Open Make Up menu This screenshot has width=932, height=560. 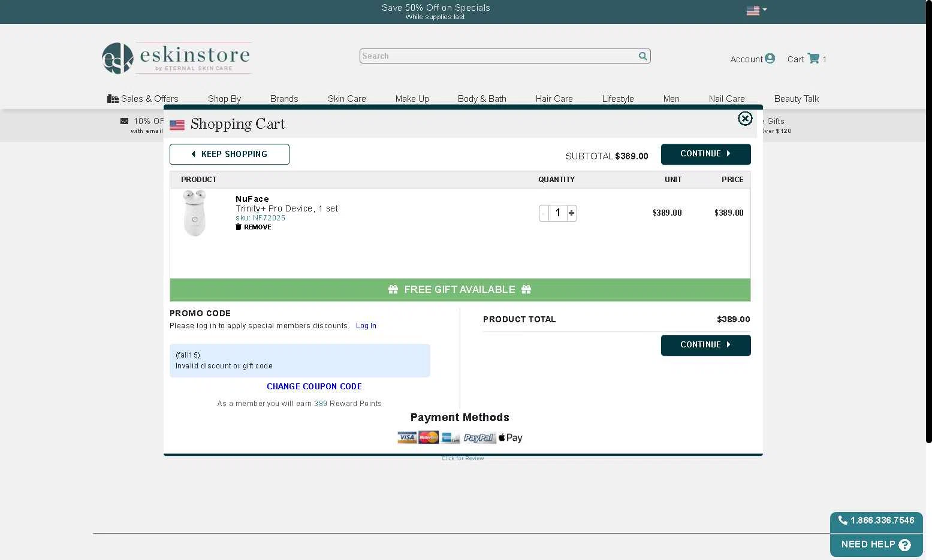(x=412, y=99)
